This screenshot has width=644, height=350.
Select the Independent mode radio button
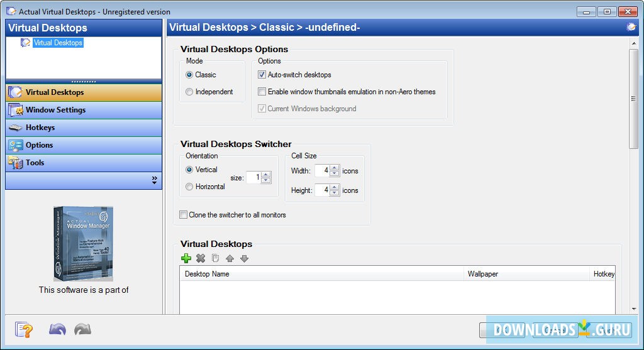click(x=189, y=92)
